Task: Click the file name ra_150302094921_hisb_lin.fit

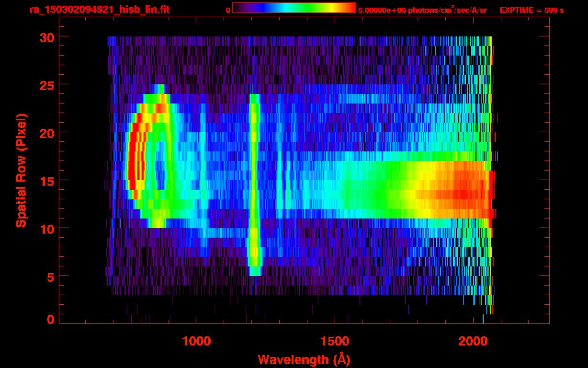Action: click(x=99, y=10)
